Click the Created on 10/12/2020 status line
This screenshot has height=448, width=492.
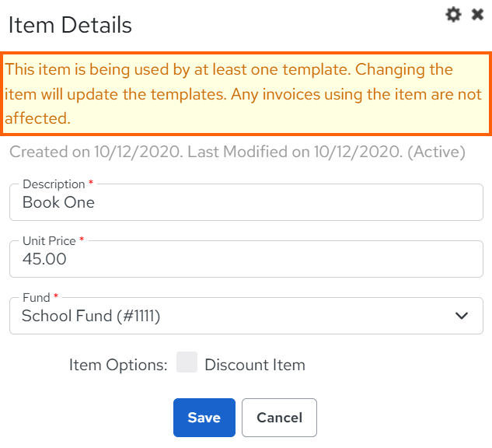[x=237, y=152]
